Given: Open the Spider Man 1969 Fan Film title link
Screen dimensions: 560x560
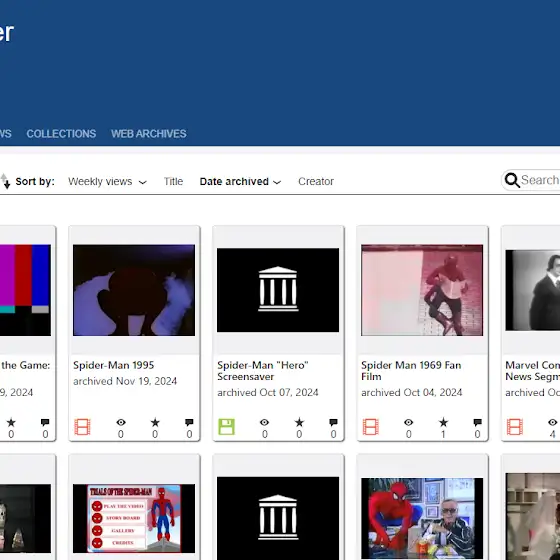Looking at the screenshot, I should point(411,371).
